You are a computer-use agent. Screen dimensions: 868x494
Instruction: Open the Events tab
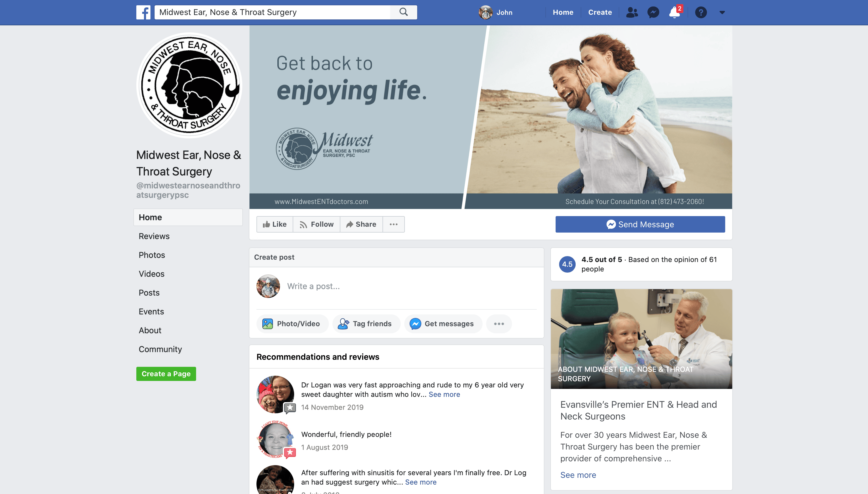point(151,311)
